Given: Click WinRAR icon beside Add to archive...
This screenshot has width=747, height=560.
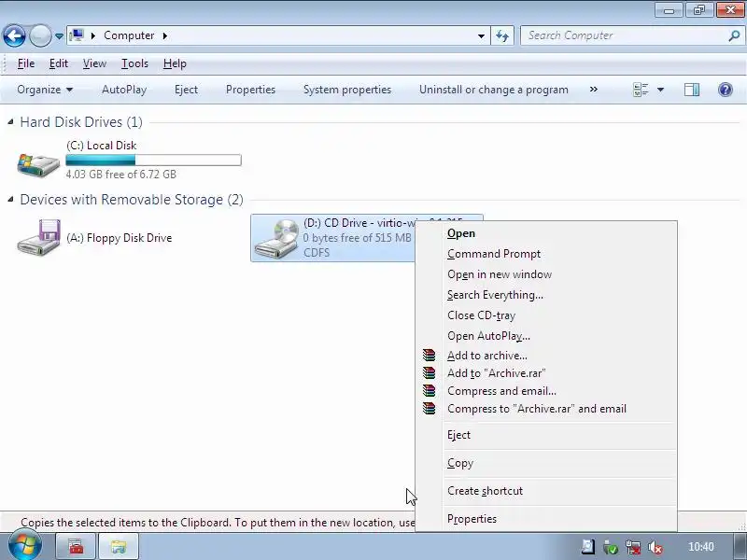Looking at the screenshot, I should [429, 356].
